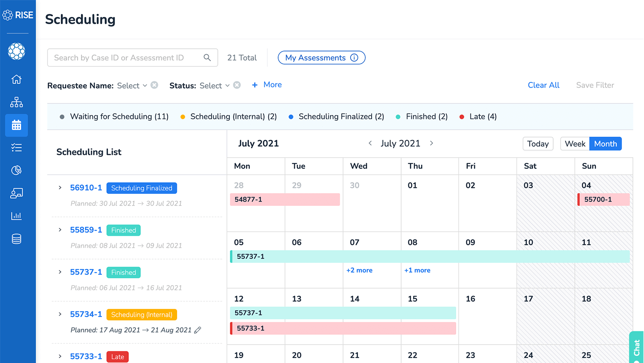Click the Case ID search field
This screenshot has height=363, width=644.
125,58
